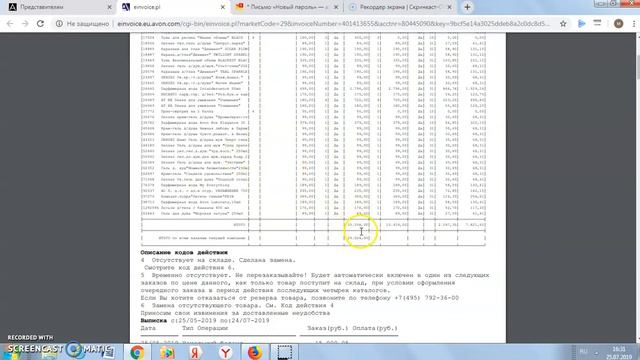Open the screen recorder selection taskbar icon
Image resolution: width=640 pixels, height=360 pixels.
point(284,352)
